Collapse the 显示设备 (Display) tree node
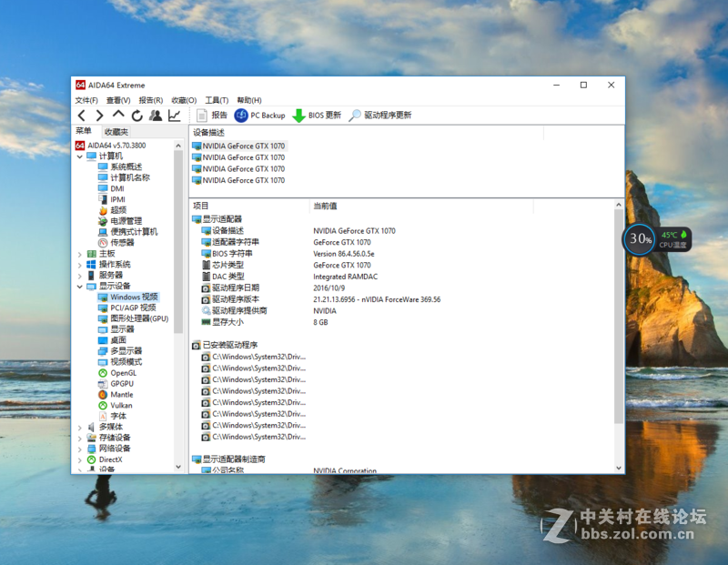Screen dimensions: 728x565 [82, 286]
